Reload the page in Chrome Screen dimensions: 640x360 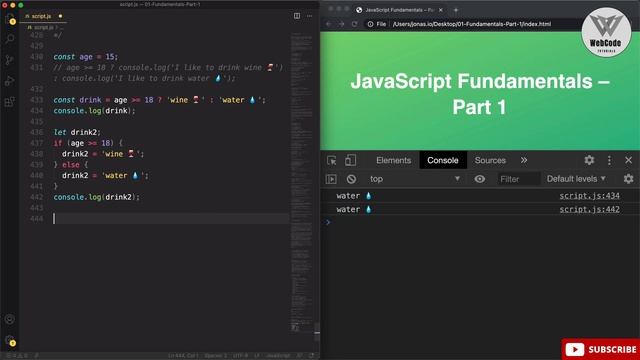355,24
